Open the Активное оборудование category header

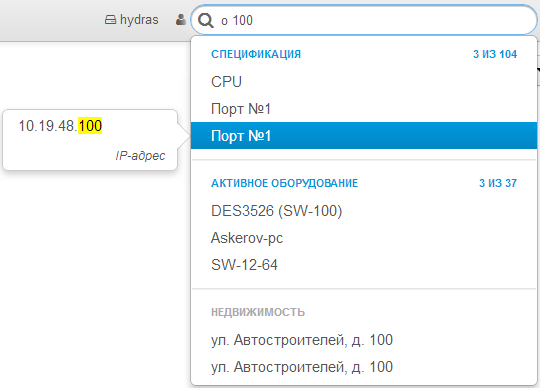(x=284, y=183)
